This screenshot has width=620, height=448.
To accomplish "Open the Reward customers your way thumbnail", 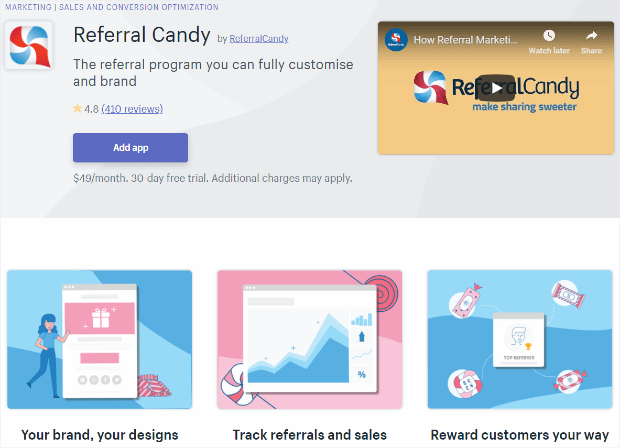I will click(519, 339).
